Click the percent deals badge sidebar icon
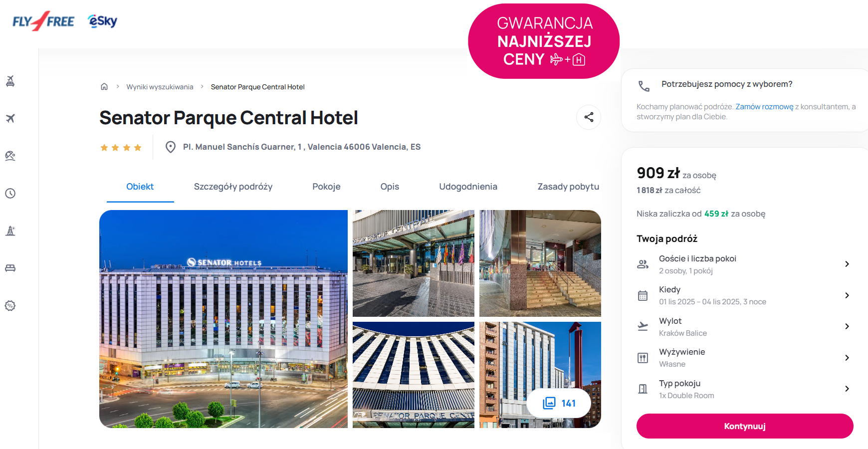Image resolution: width=868 pixels, height=449 pixels. click(x=10, y=305)
